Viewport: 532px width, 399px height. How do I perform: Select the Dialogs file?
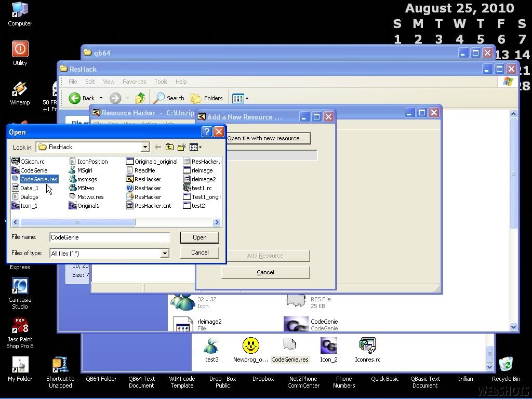pyautogui.click(x=25, y=197)
